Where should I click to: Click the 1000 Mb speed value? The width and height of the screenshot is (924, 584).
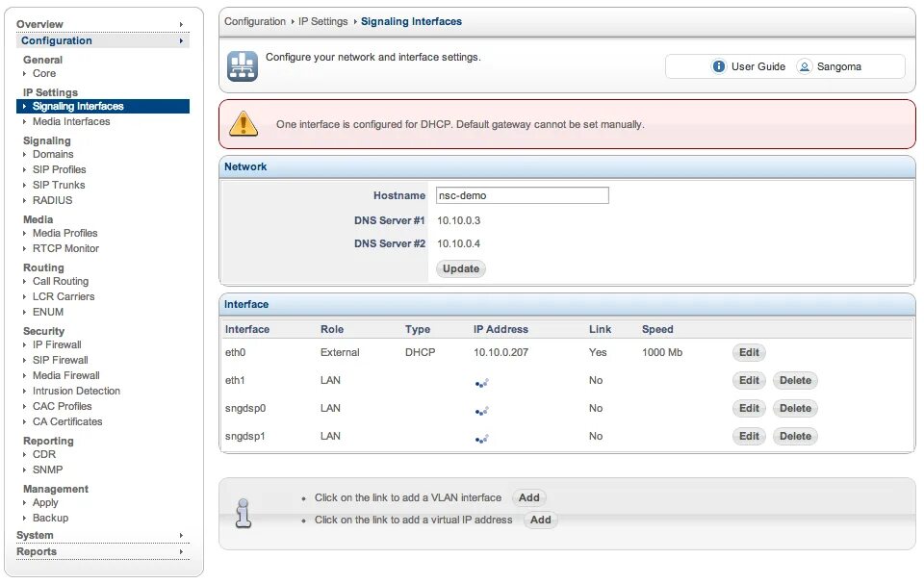(x=662, y=352)
